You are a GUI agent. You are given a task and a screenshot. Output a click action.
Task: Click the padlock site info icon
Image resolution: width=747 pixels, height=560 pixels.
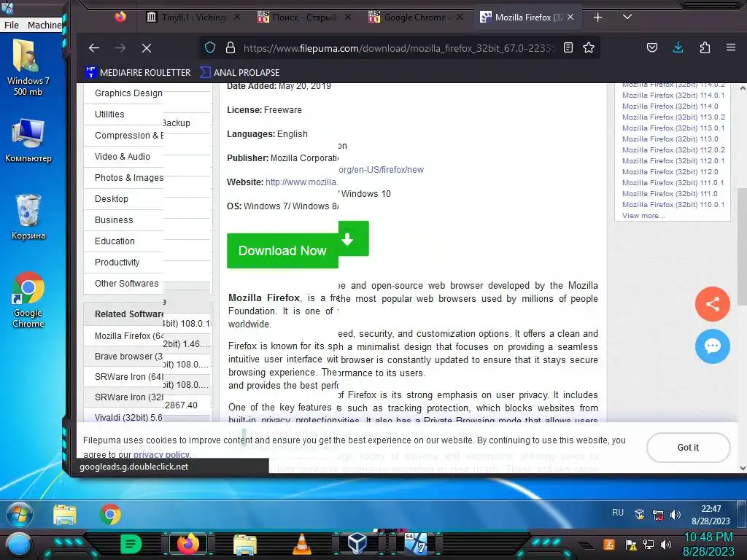point(231,47)
